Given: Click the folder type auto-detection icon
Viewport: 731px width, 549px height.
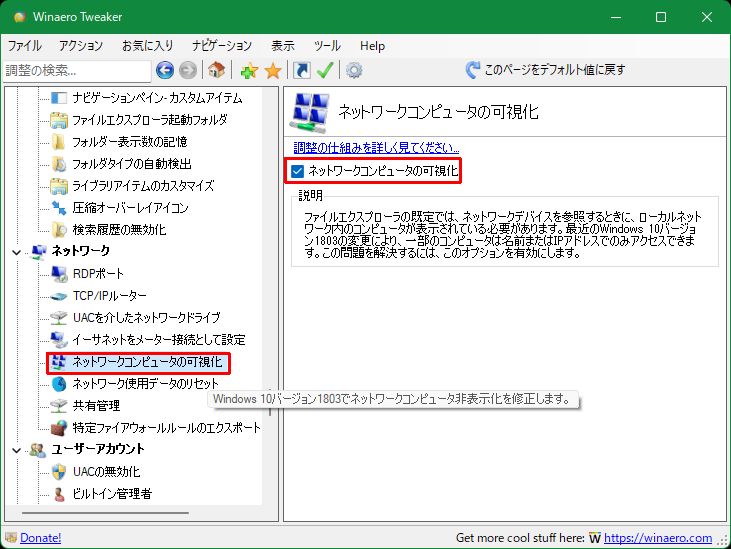Looking at the screenshot, I should click(x=59, y=164).
